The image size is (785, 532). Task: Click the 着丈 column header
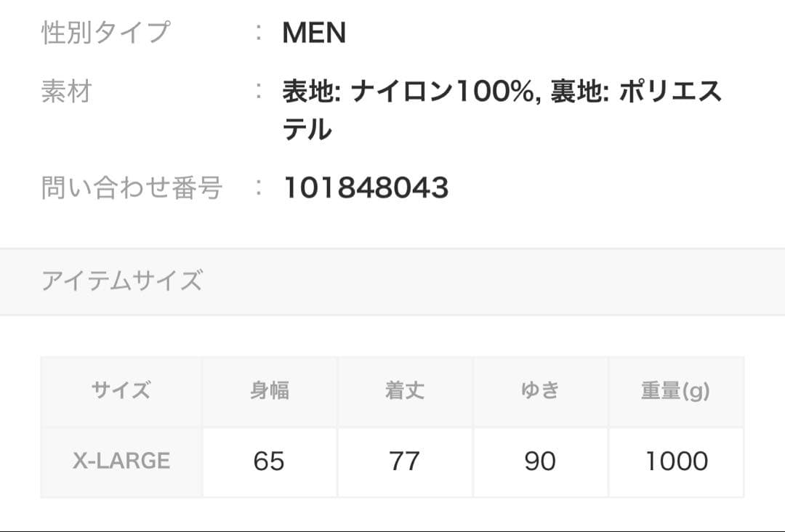pyautogui.click(x=405, y=391)
